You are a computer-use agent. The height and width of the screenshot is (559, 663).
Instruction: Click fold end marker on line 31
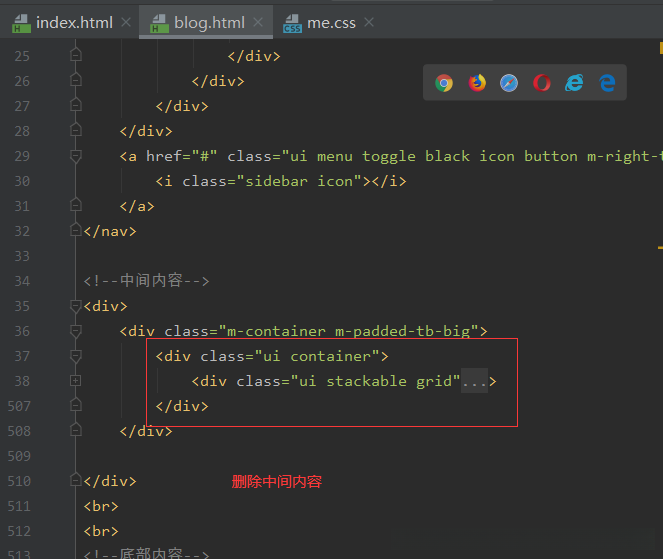[76, 205]
